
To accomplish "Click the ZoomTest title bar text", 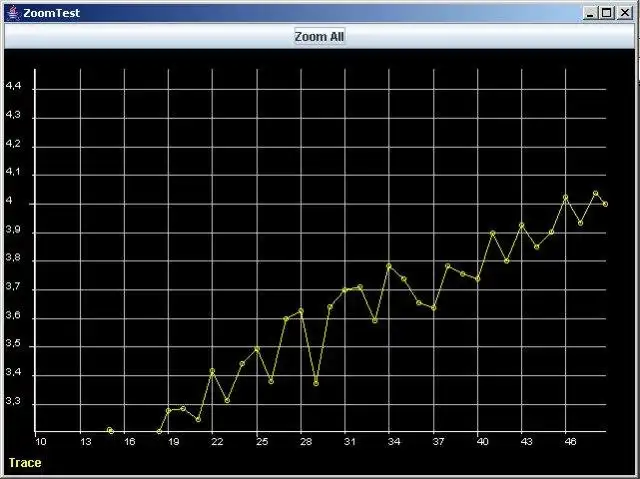I will click(x=51, y=13).
